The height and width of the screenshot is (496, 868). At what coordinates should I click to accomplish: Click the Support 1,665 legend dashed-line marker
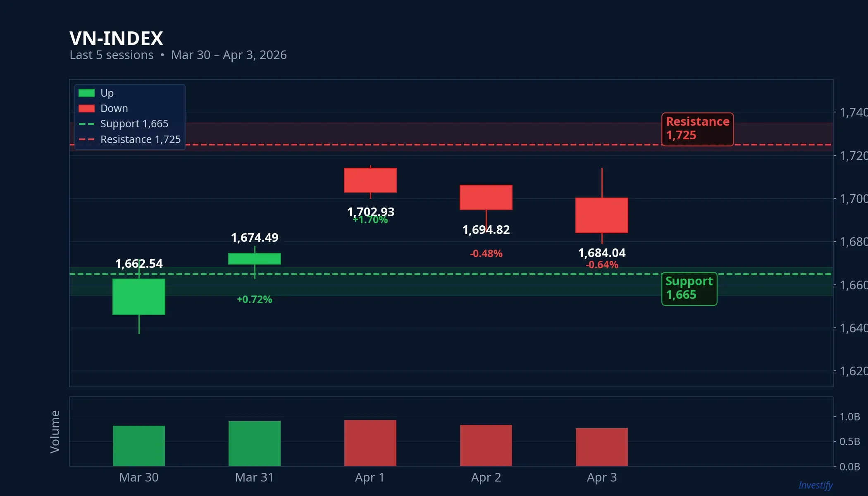click(87, 124)
